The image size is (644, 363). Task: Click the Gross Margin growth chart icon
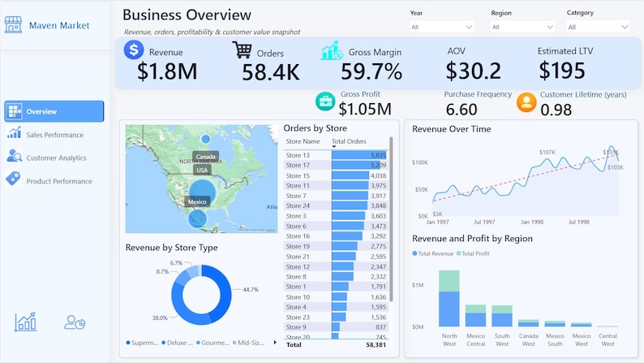332,50
